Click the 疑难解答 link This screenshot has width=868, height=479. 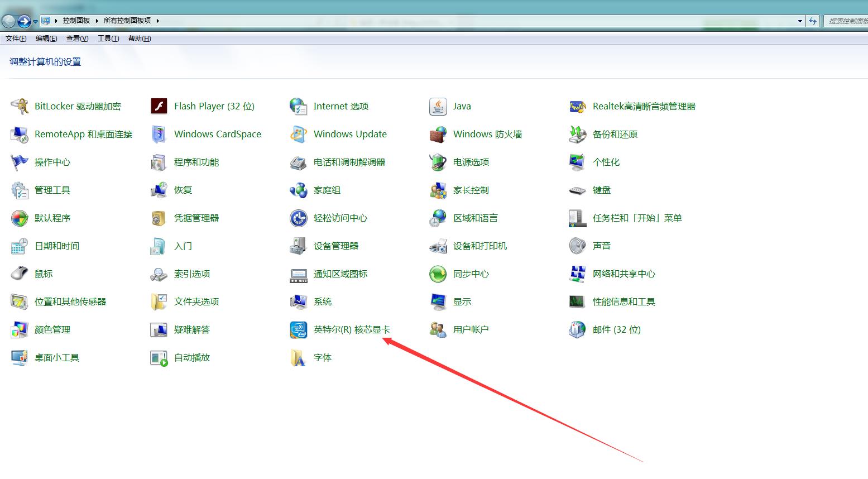pos(192,329)
